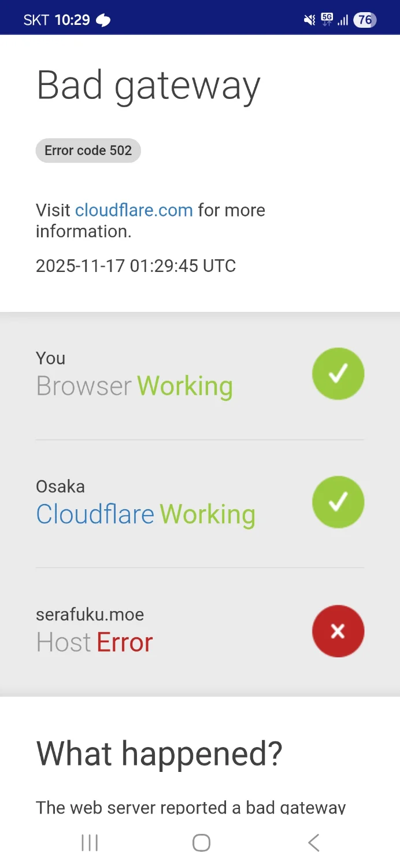Screen dimensions: 400x868
Task: Tap the Osaka location label
Action: 60,486
